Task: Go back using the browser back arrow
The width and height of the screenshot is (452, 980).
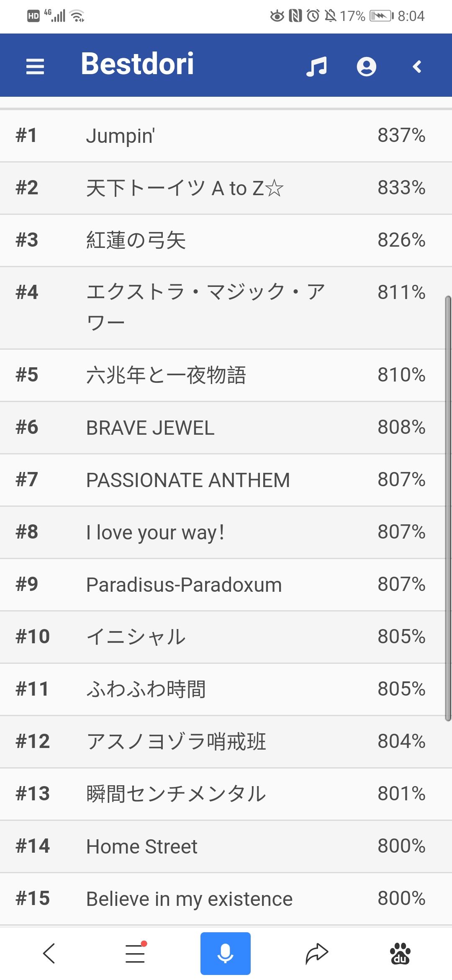Action: click(49, 954)
